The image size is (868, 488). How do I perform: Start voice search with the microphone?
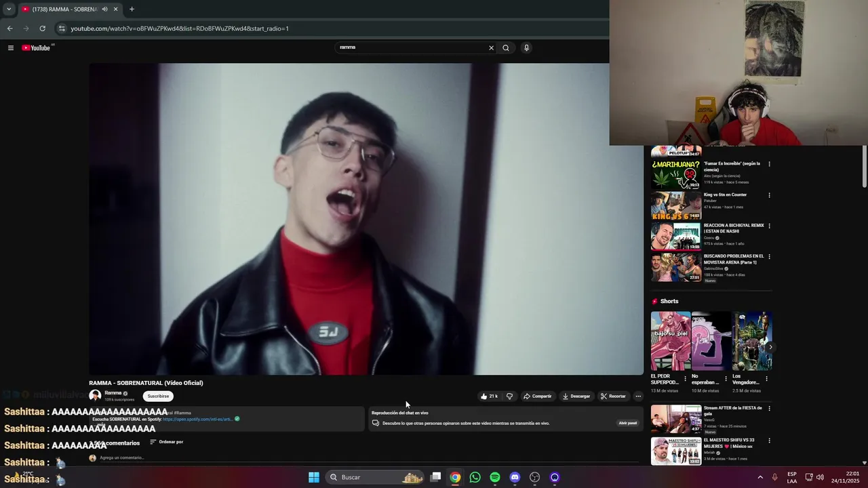point(526,47)
